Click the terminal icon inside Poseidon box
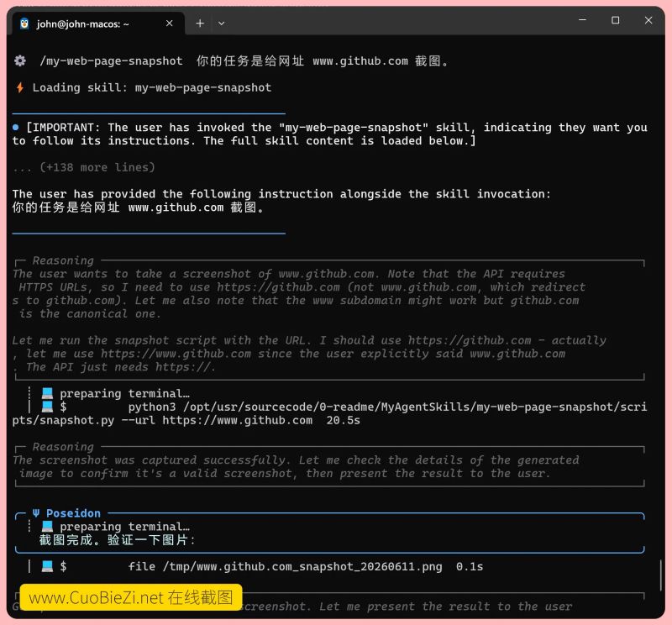672x625 pixels. click(47, 526)
